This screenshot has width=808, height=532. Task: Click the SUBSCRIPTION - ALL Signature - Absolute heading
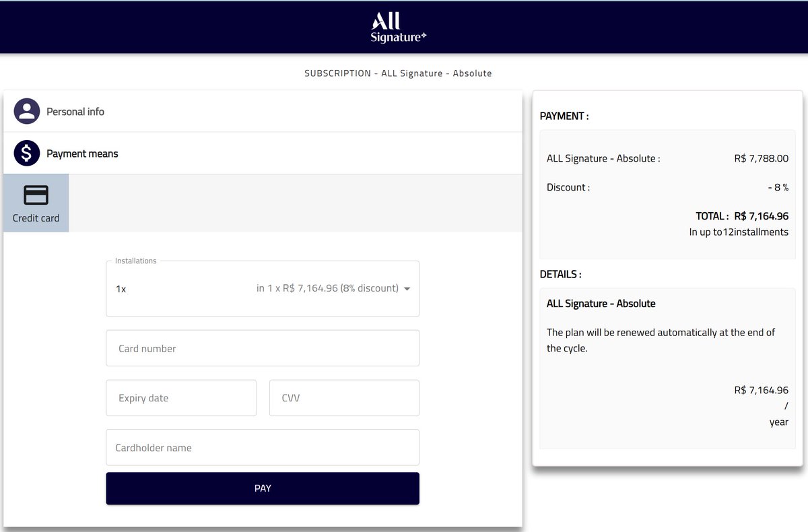click(x=398, y=73)
